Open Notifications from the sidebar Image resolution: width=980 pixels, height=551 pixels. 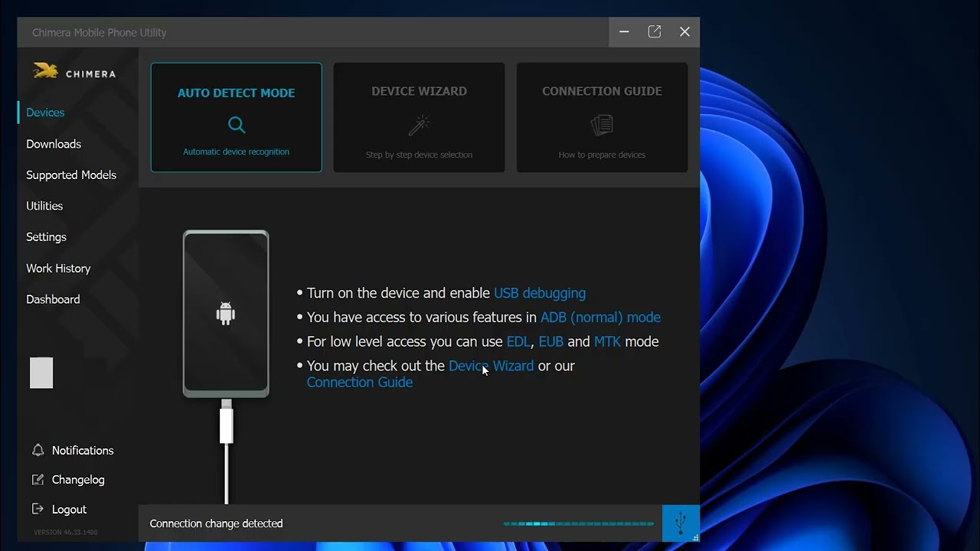click(x=83, y=451)
